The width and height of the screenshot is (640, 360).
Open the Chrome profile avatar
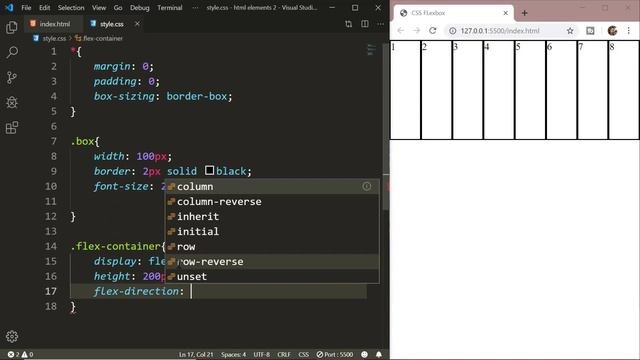[612, 31]
